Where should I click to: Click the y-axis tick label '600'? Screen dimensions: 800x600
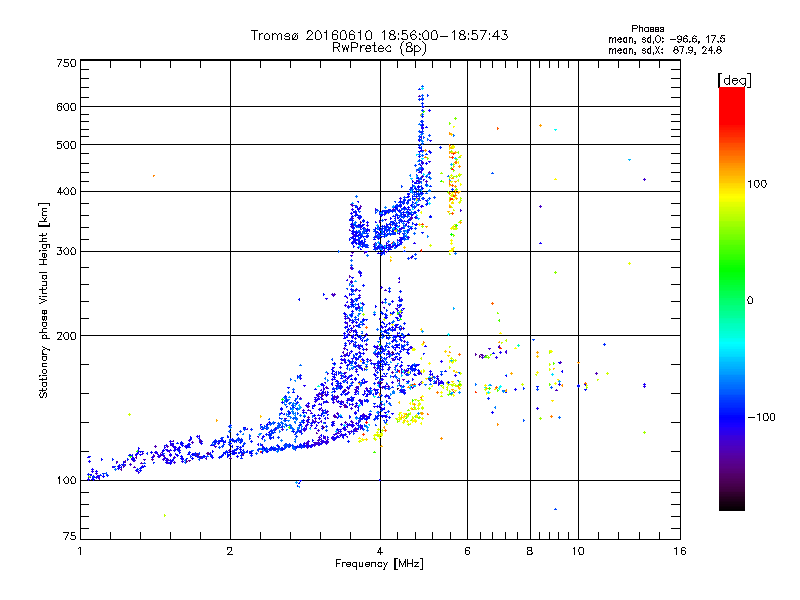66,107
